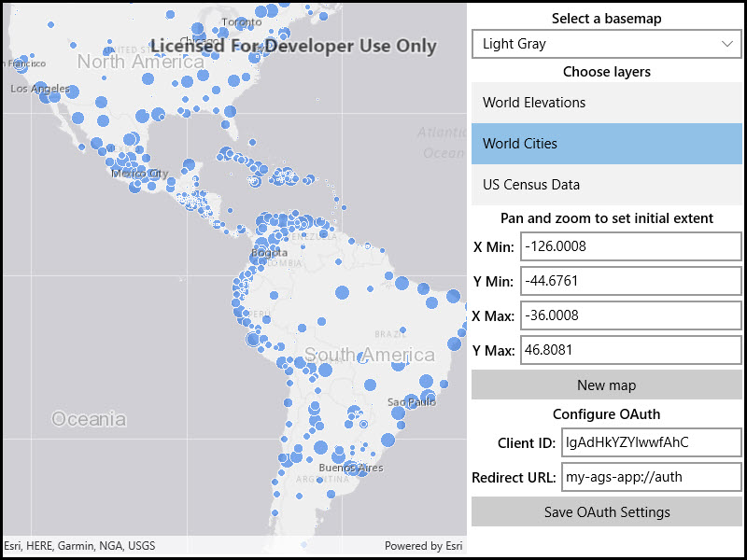This screenshot has width=747, height=560.
Task: Click the Save OAuth Settings button
Action: click(x=606, y=511)
